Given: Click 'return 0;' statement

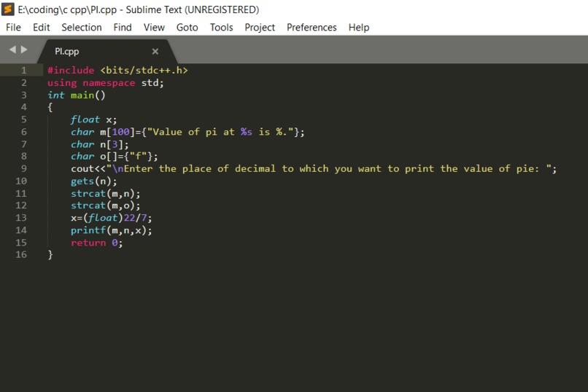Looking at the screenshot, I should (x=97, y=243).
